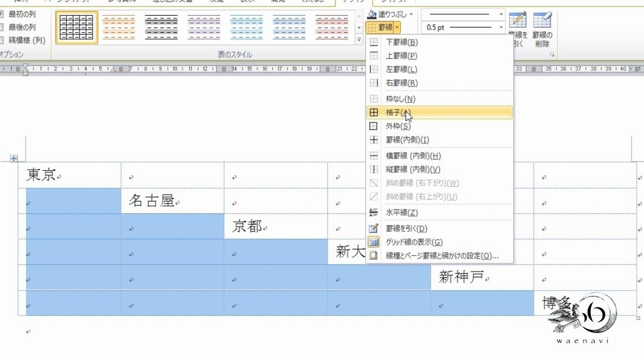Open the 挿入 ribbon tab
The image size is (644, 359).
pyautogui.click(x=21, y=2)
